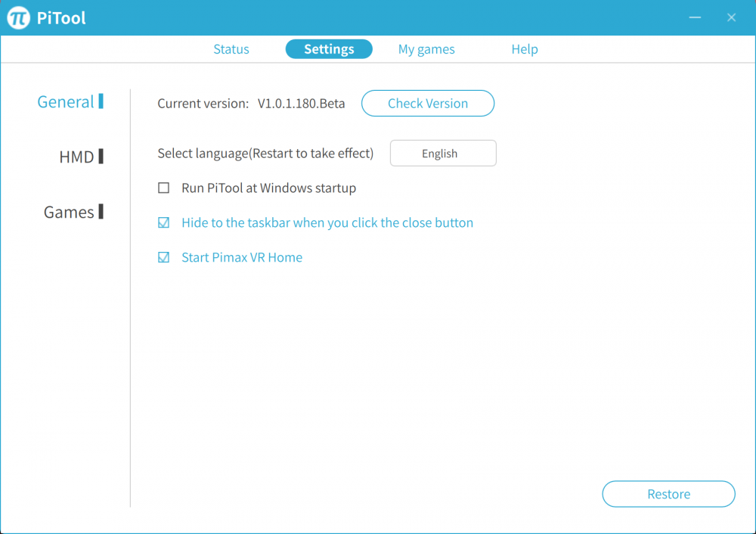Open the English language selector
The image size is (756, 534).
click(442, 153)
